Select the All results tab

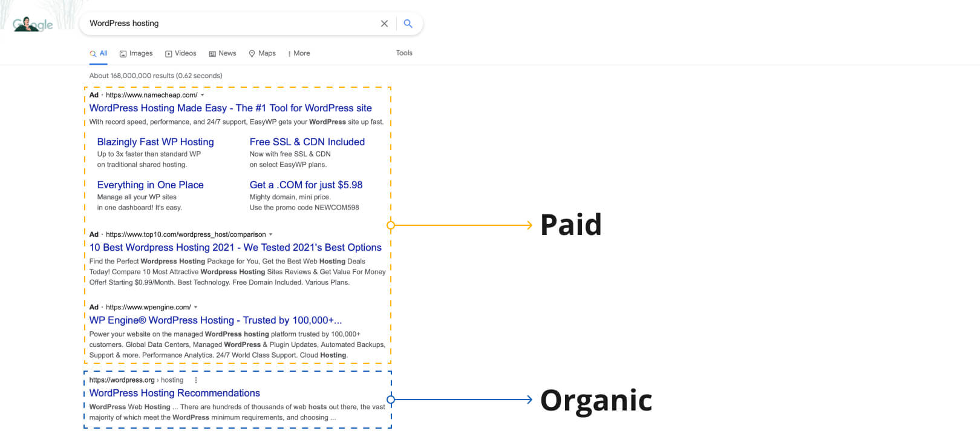99,53
